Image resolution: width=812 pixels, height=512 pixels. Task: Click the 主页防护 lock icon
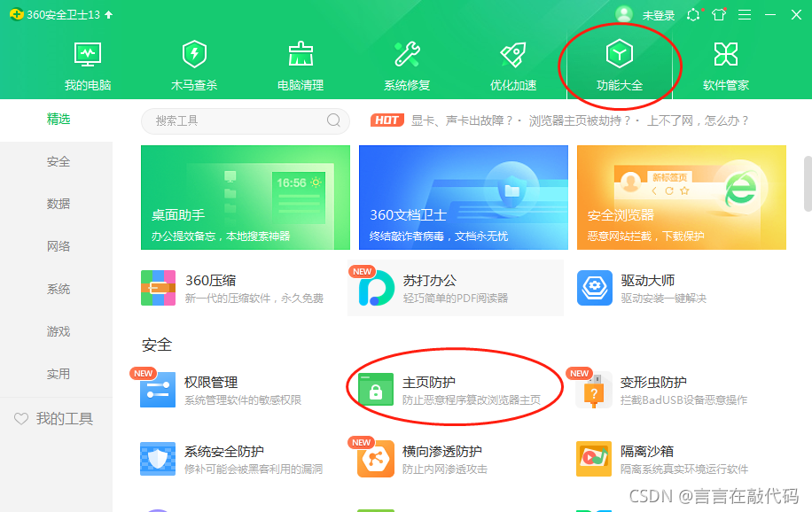point(376,390)
